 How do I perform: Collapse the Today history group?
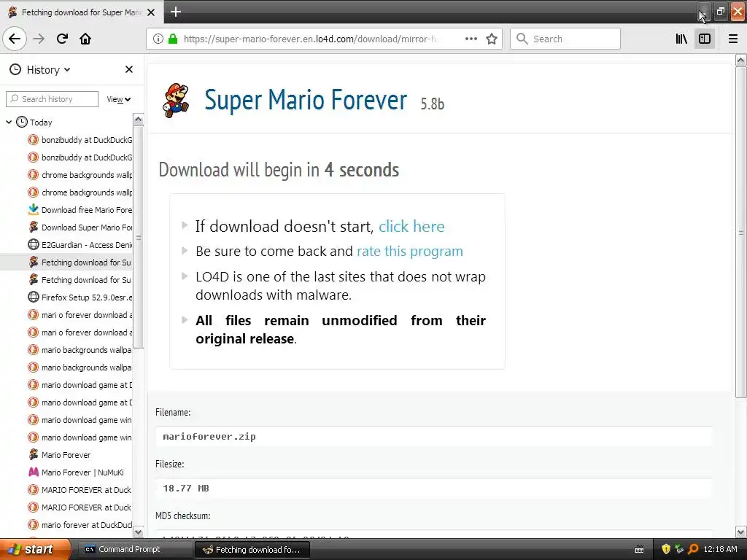click(9, 122)
